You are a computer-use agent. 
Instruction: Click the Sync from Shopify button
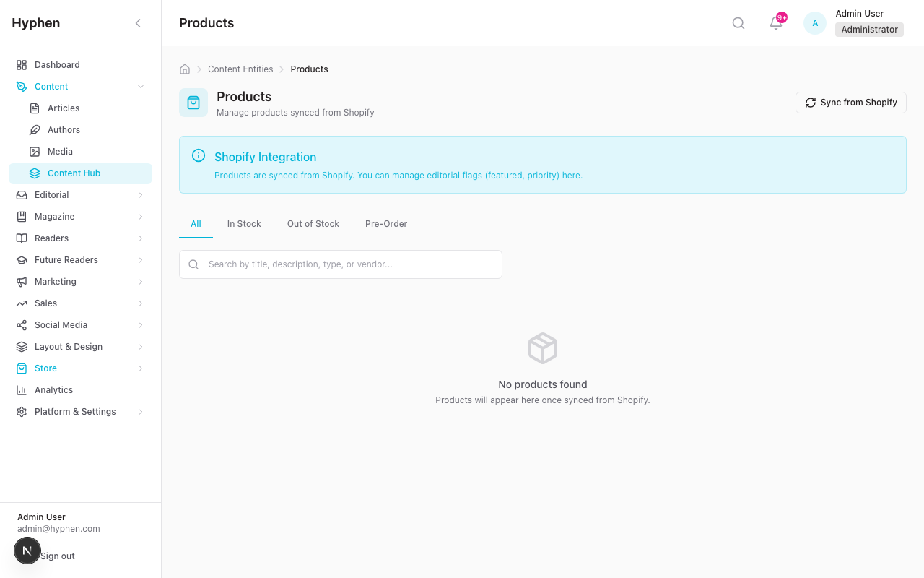coord(850,102)
